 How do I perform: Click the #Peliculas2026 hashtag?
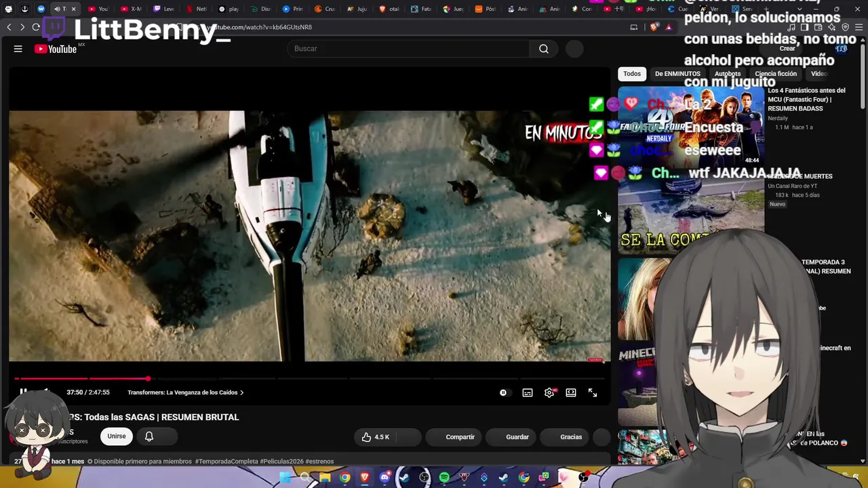[x=283, y=462]
